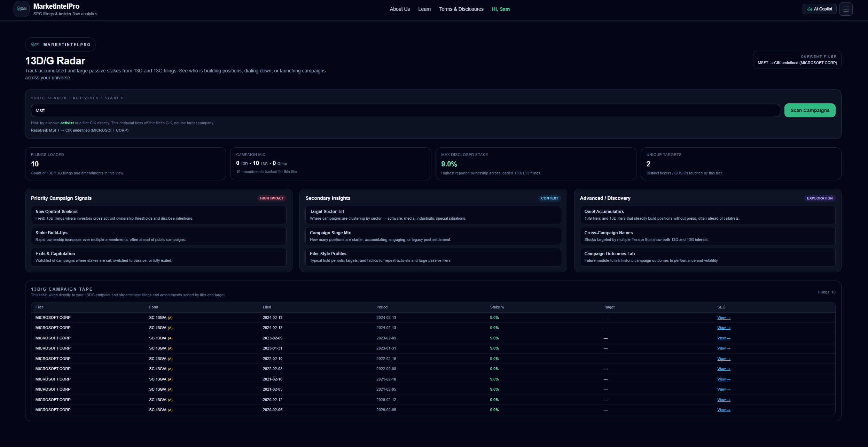
Task: Open the View link on the 2023-02-09 filing
Action: (724, 338)
